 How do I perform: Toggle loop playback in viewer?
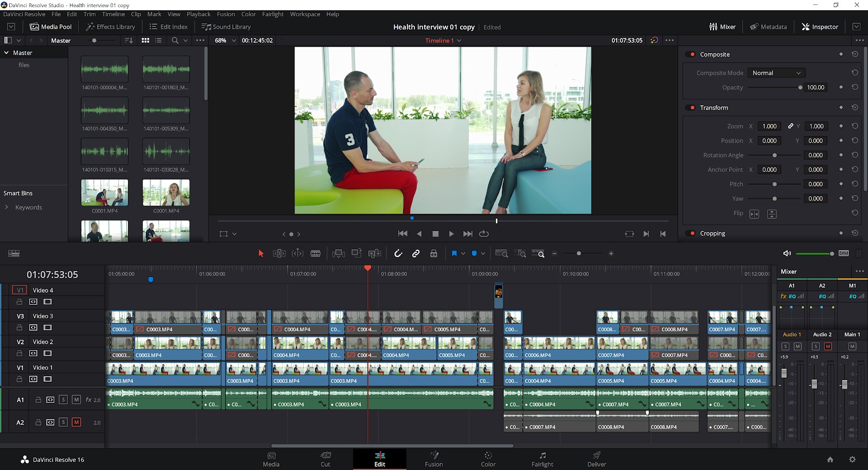click(x=484, y=234)
